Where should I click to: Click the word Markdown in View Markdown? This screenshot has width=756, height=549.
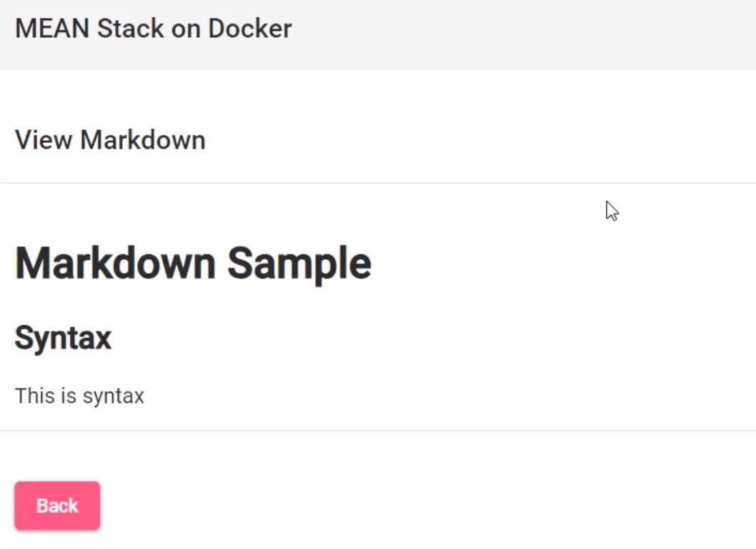[x=143, y=140]
